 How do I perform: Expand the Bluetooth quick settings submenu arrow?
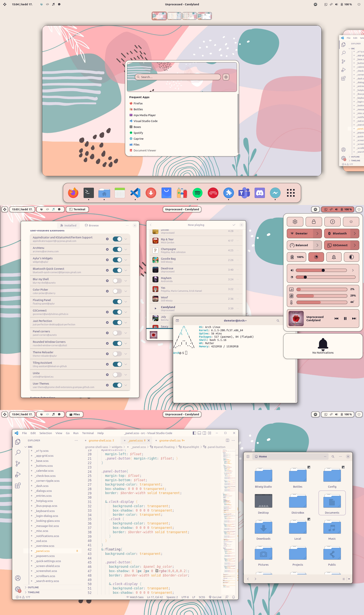pos(355,233)
